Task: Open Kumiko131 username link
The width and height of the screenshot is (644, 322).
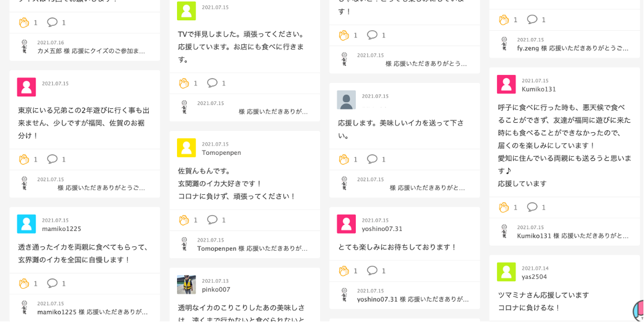Action: click(x=538, y=89)
